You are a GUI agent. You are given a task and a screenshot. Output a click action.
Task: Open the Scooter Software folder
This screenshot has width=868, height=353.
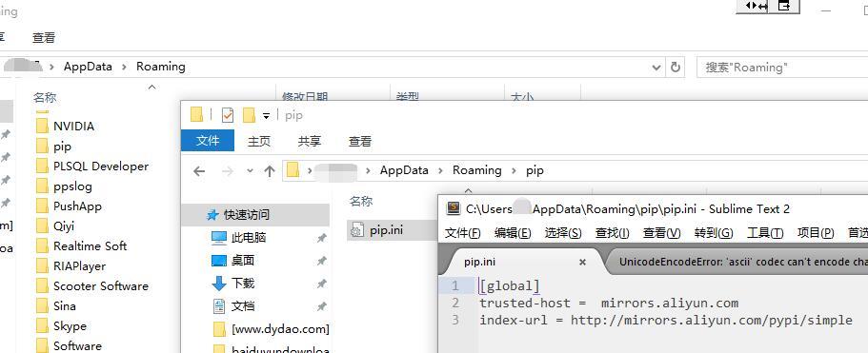point(92,286)
